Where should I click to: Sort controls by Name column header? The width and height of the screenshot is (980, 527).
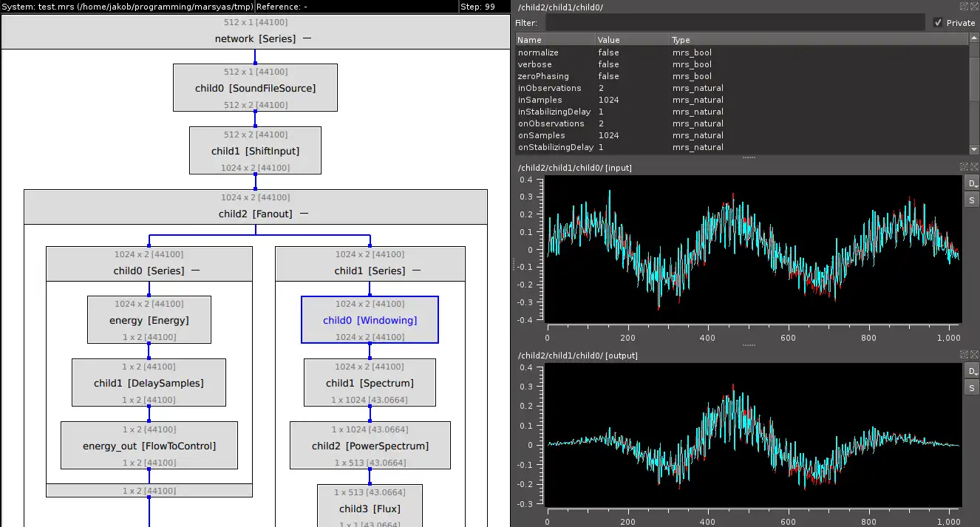pos(555,40)
